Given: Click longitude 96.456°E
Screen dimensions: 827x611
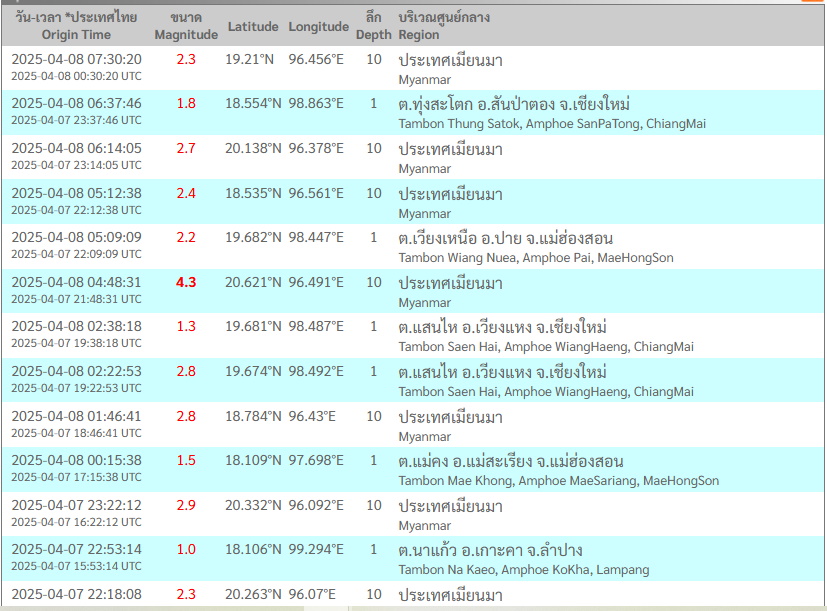Looking at the screenshot, I should (x=315, y=59).
